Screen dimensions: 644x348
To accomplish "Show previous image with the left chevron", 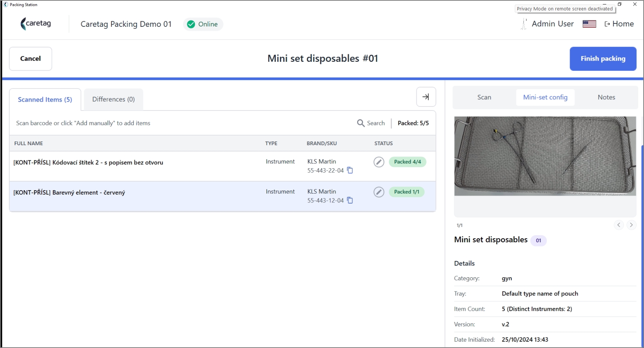I will [x=619, y=225].
